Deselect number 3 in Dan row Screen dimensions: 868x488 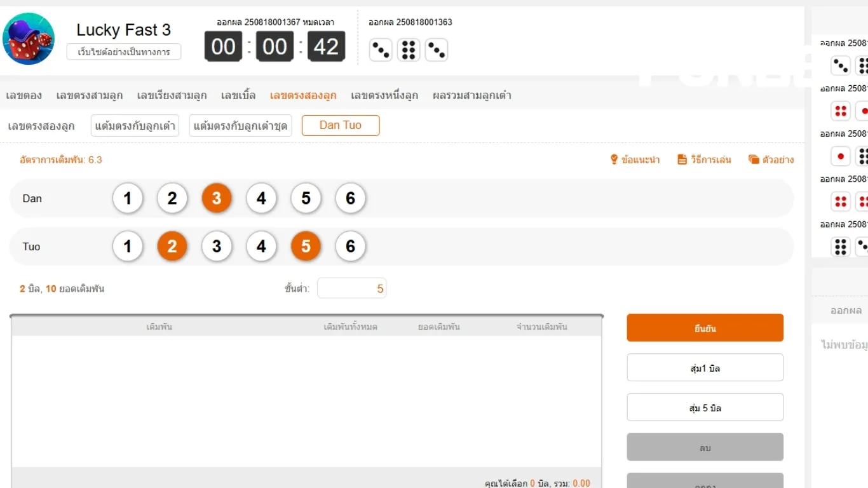click(217, 199)
